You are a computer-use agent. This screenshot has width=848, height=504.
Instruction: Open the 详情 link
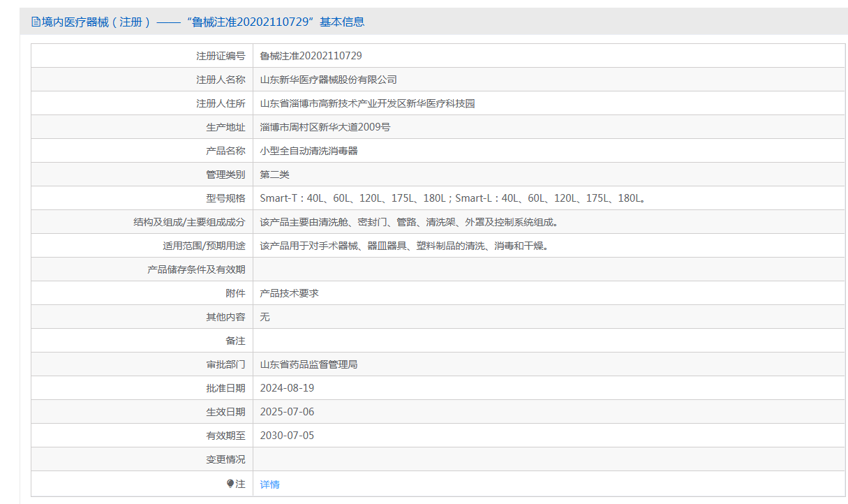click(269, 484)
